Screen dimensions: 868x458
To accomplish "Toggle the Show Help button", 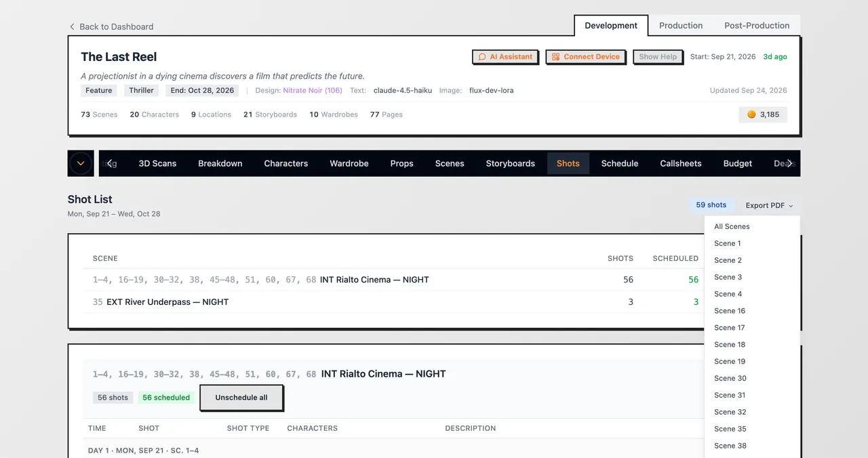I will coord(658,57).
